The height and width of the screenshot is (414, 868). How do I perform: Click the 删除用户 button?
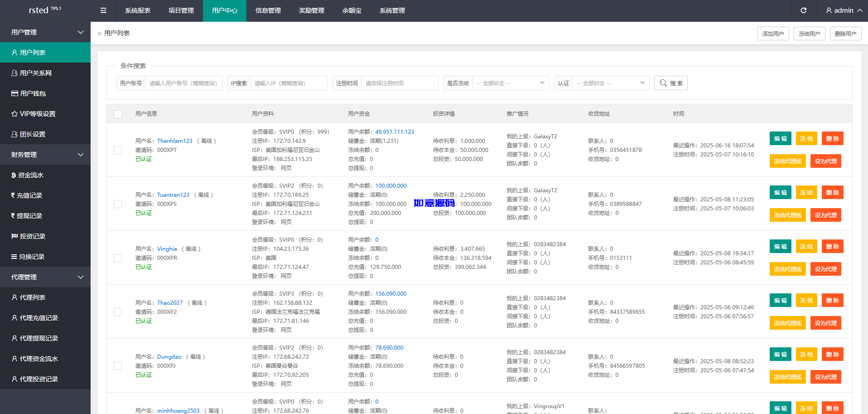click(846, 34)
